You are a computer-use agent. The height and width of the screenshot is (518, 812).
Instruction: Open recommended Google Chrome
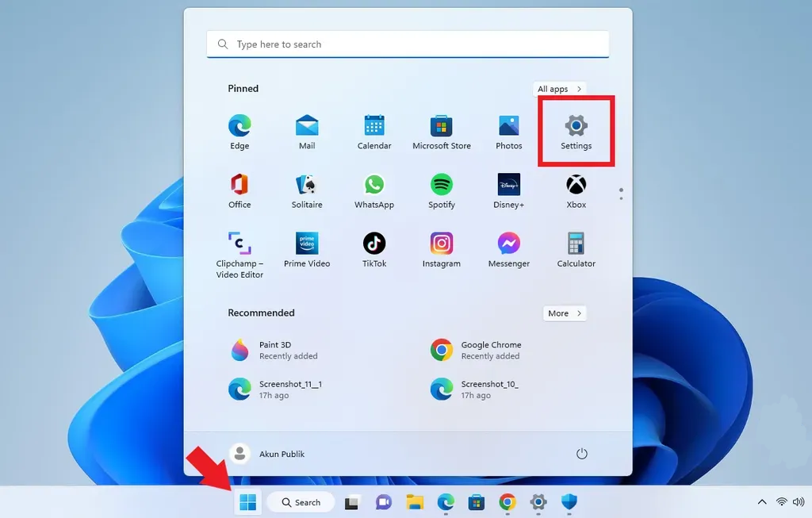click(477, 350)
